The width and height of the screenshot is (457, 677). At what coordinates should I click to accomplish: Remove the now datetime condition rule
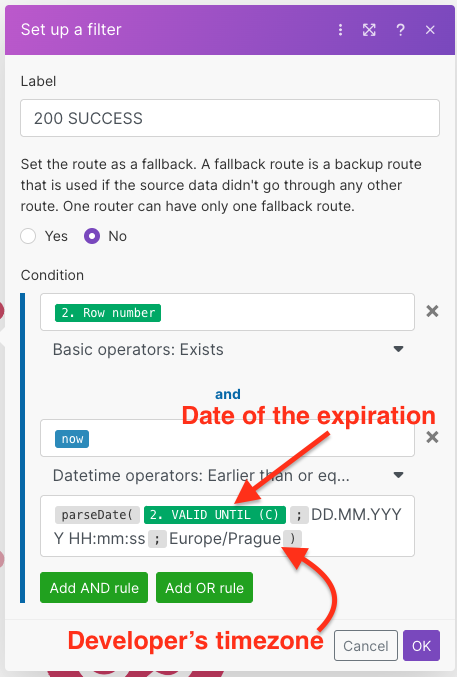(x=432, y=437)
